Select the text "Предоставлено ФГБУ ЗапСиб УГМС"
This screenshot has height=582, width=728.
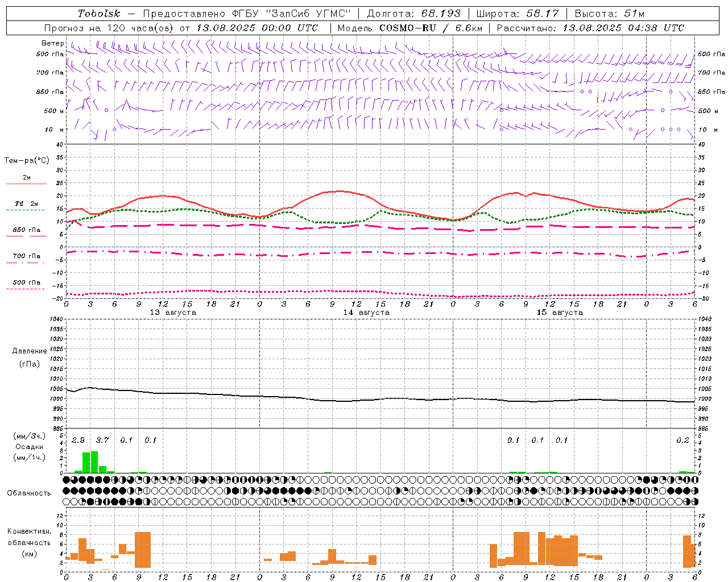click(247, 14)
